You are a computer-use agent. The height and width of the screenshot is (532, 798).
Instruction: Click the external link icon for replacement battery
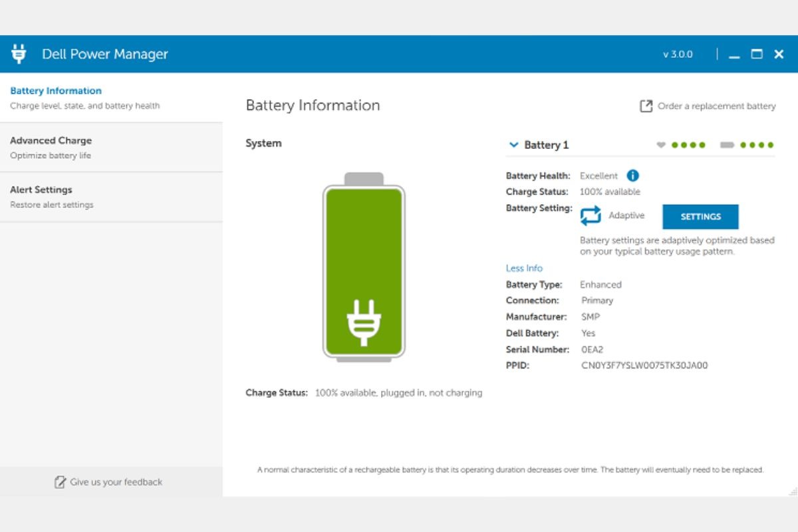coord(646,106)
